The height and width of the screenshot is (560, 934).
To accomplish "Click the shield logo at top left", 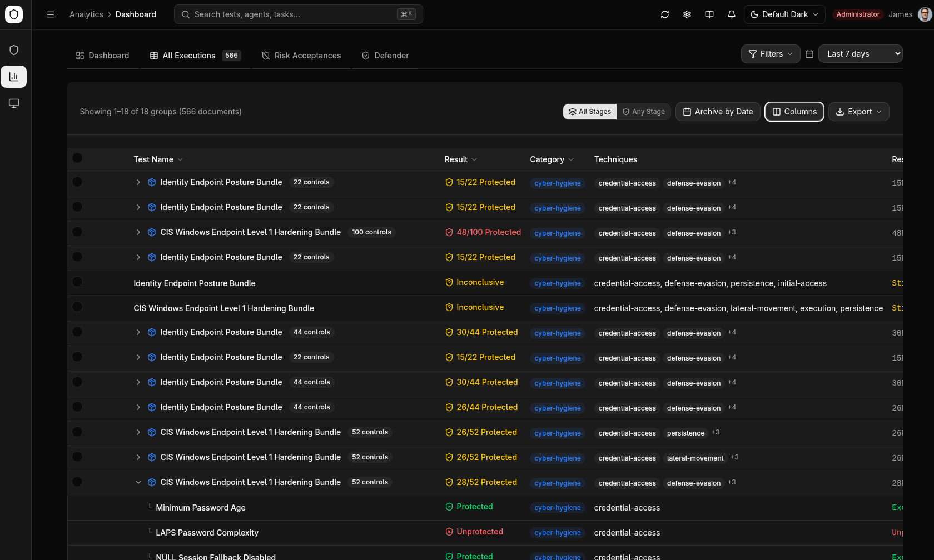I will [14, 14].
